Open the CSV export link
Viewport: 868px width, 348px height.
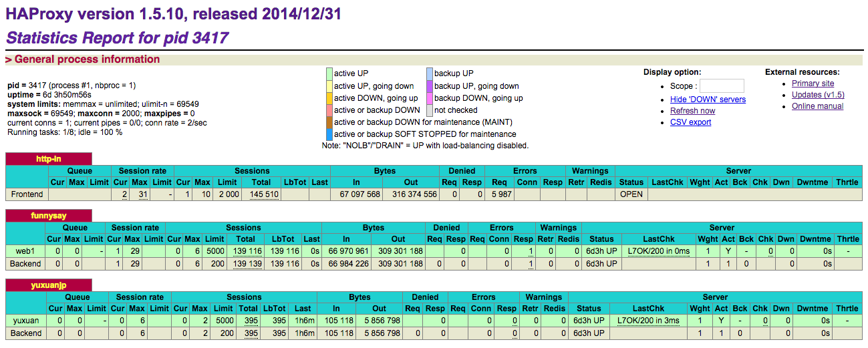(690, 122)
